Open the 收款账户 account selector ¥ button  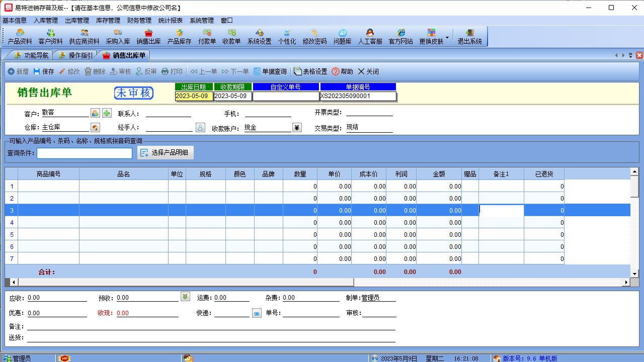pos(297,127)
